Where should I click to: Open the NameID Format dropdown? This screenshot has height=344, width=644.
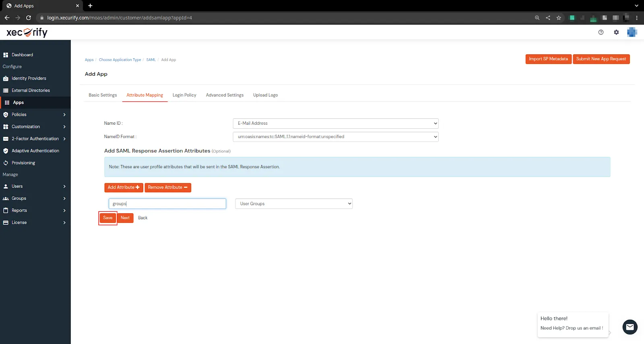pyautogui.click(x=335, y=137)
